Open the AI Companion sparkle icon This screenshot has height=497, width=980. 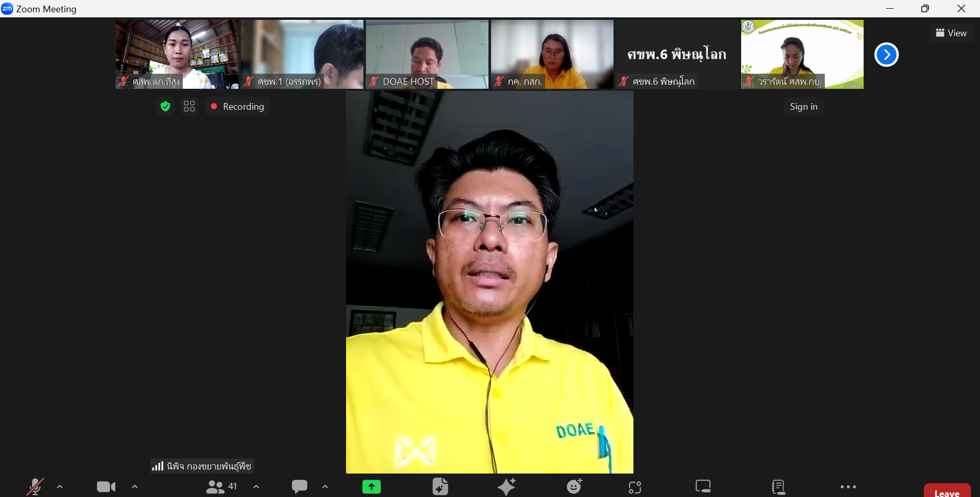coord(507,487)
